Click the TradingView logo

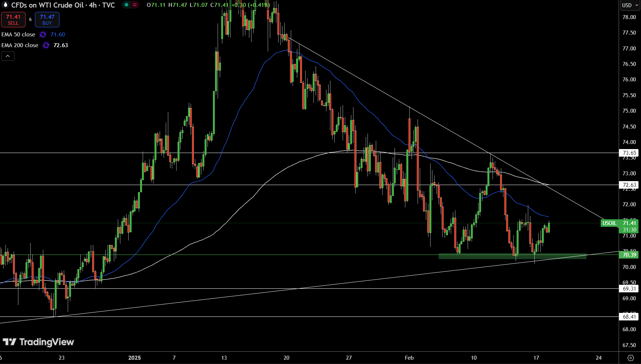coord(38,342)
